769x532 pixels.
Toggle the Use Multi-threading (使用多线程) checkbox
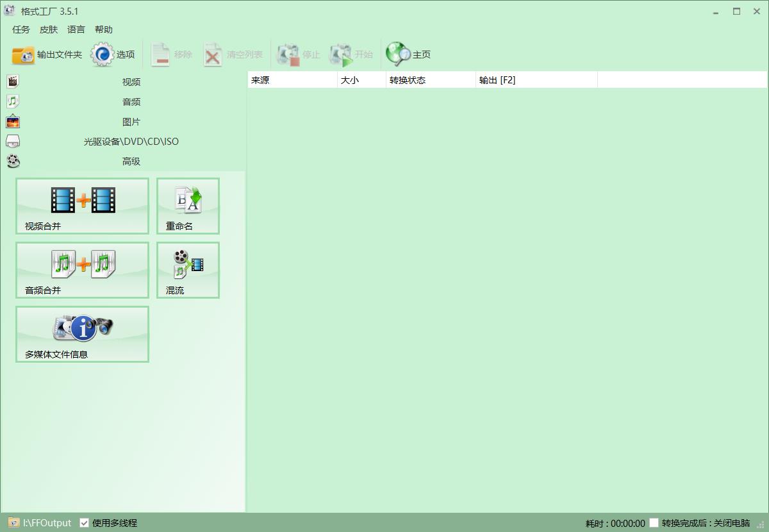pos(84,523)
